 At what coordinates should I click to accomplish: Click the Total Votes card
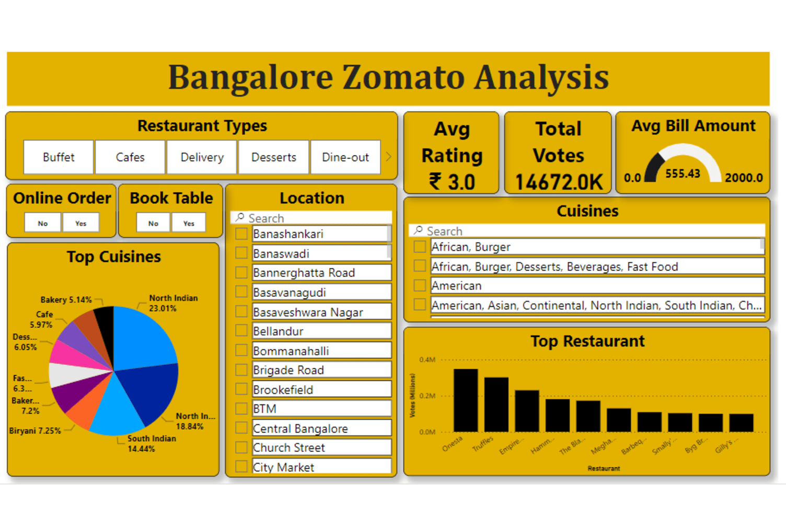click(x=558, y=153)
